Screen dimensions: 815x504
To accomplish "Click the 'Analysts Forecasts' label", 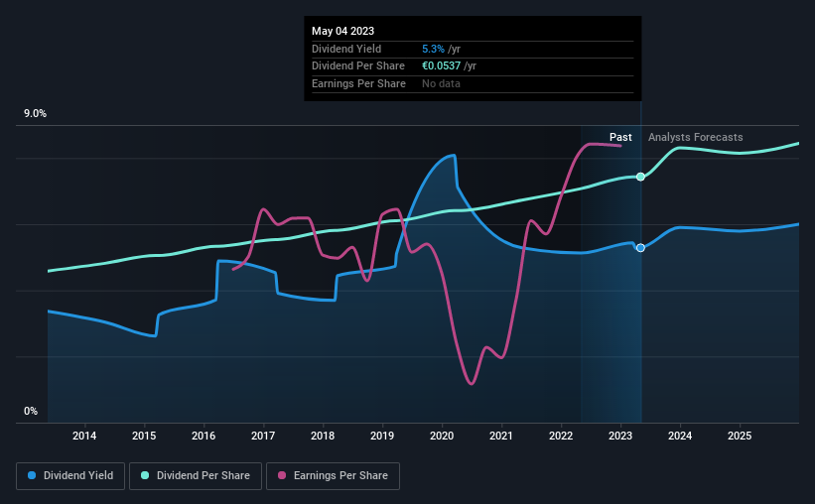I will click(x=696, y=137).
